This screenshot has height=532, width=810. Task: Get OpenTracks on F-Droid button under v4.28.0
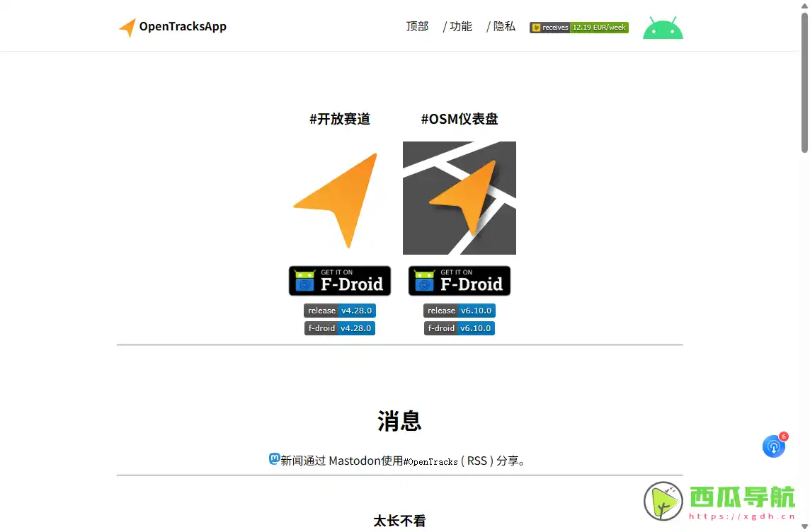point(339,281)
